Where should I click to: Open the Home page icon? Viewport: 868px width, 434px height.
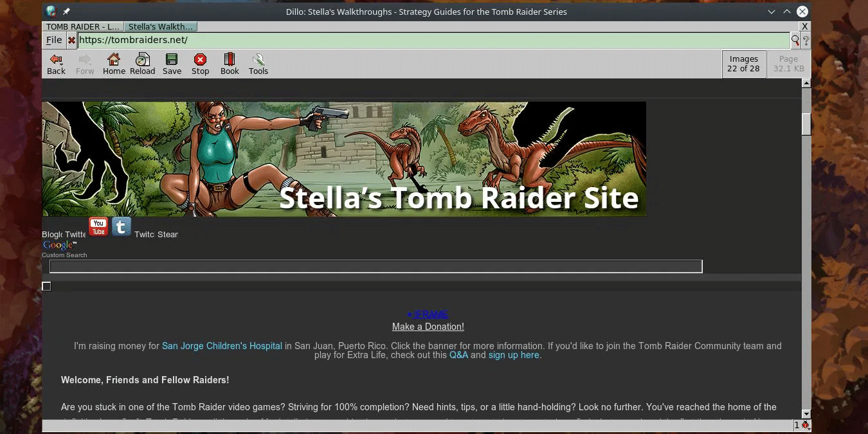[x=114, y=64]
